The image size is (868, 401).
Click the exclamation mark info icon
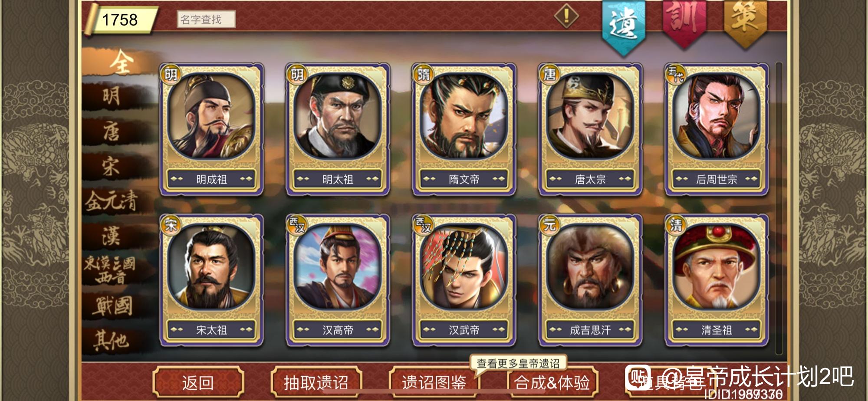566,16
